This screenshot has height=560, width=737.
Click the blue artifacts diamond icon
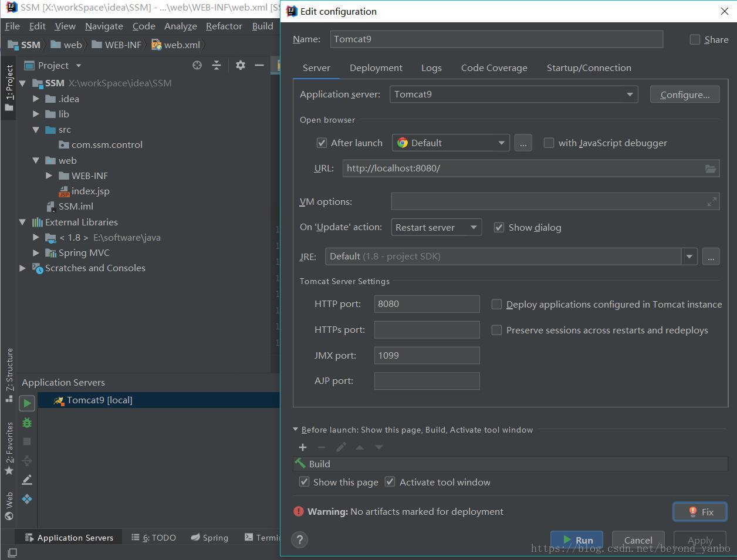[27, 499]
